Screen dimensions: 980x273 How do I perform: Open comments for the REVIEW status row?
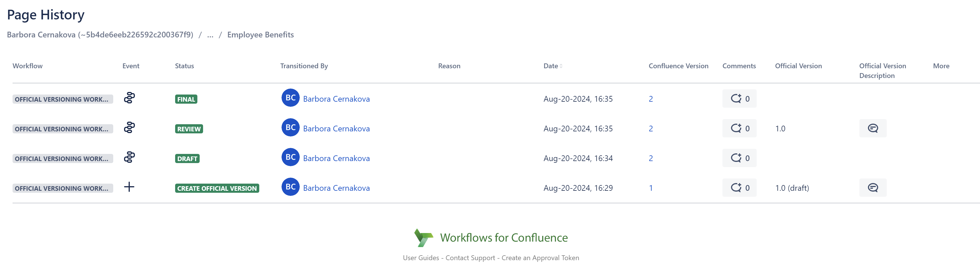[739, 128]
